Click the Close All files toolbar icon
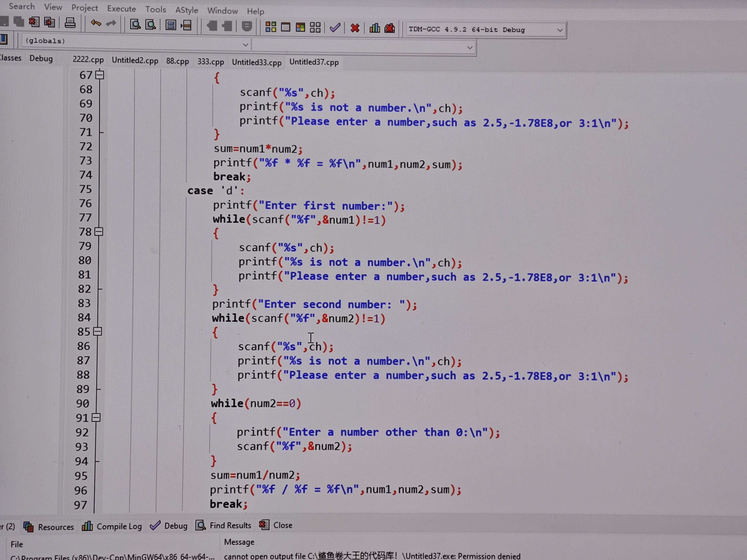 (49, 23)
